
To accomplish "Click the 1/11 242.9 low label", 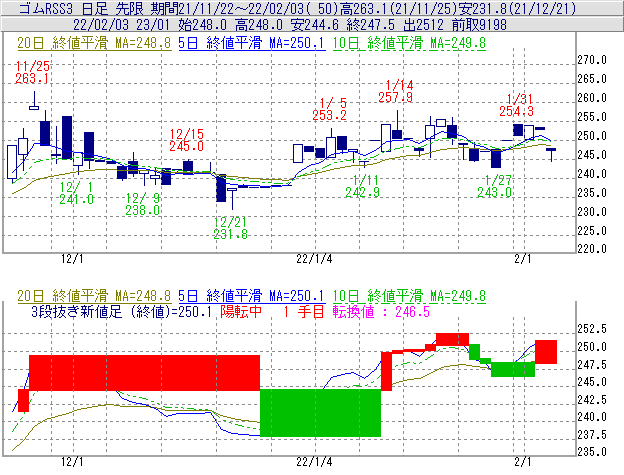I will click(362, 186).
